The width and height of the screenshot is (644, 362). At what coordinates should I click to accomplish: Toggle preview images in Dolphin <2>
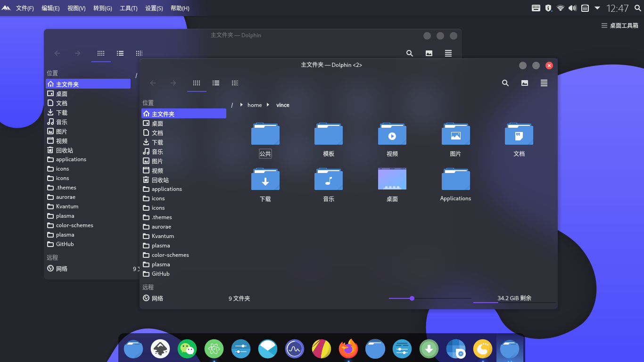point(525,83)
